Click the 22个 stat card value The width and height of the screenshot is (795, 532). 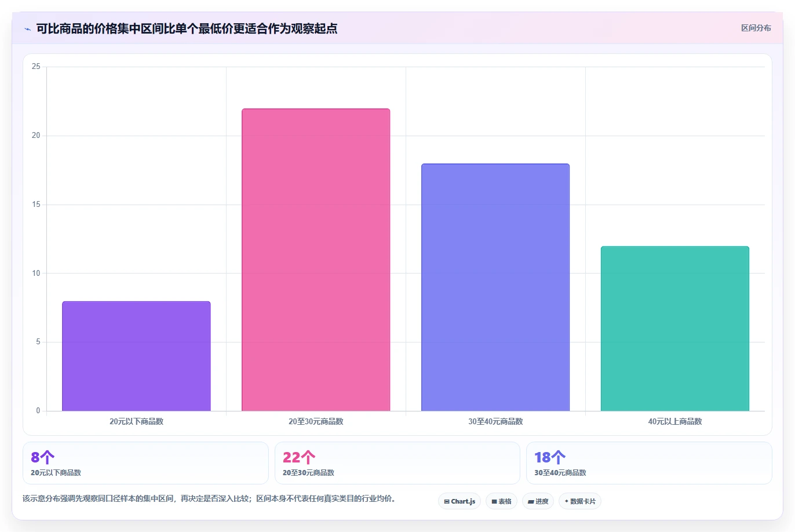click(x=299, y=457)
